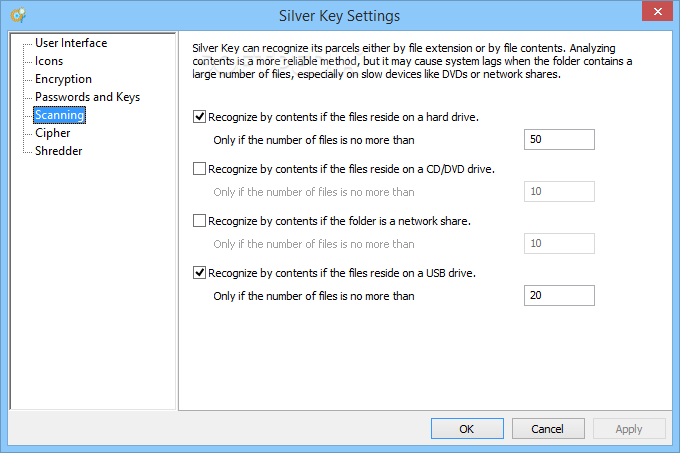Enable recognition by contents for CD/DVD drive

point(199,169)
